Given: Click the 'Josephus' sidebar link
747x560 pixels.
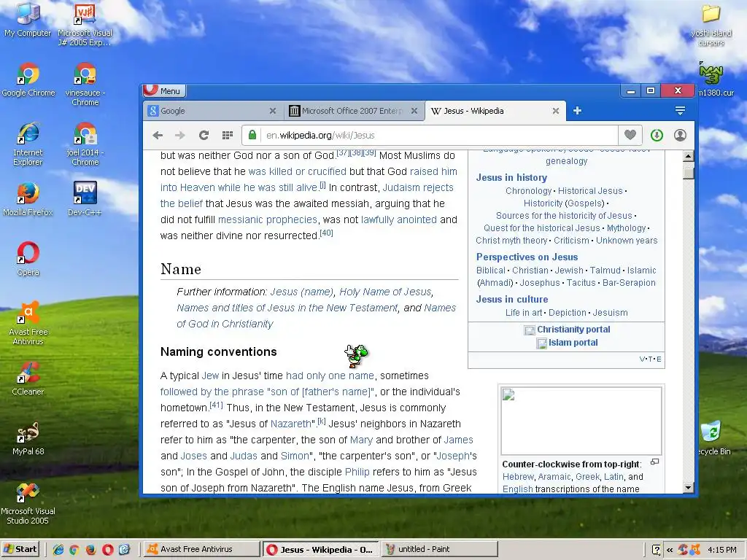Looking at the screenshot, I should click(x=540, y=283).
